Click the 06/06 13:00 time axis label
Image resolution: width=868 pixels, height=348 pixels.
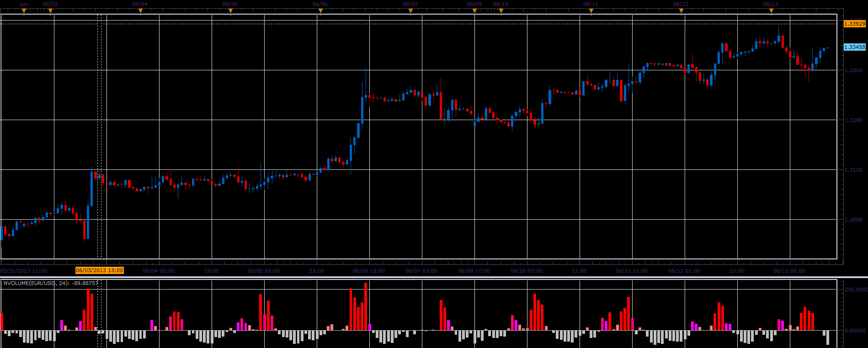point(369,271)
